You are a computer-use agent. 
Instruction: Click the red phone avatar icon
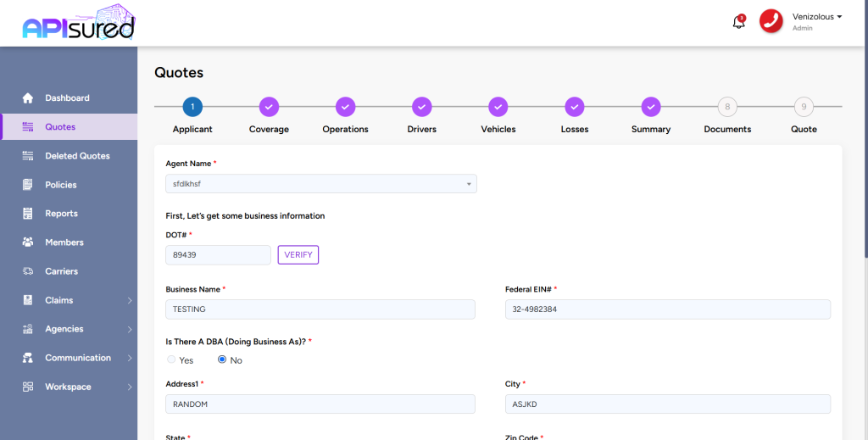(x=771, y=21)
